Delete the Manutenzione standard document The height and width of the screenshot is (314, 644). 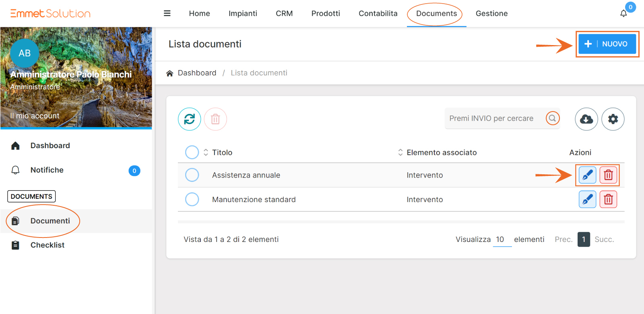[x=608, y=199]
